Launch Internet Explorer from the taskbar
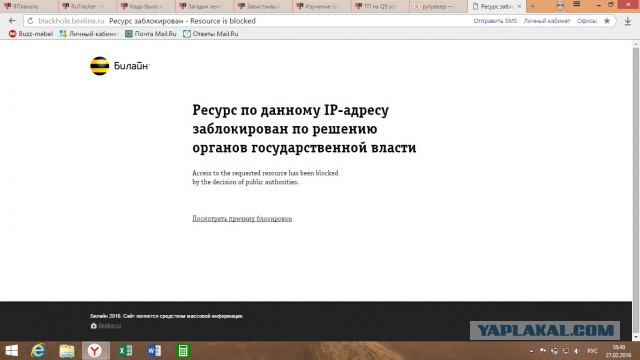Screen dimensions: 640x360 38,351
